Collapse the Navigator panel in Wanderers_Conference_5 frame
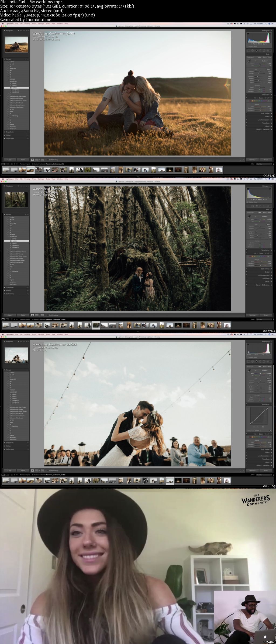 click(5, 30)
